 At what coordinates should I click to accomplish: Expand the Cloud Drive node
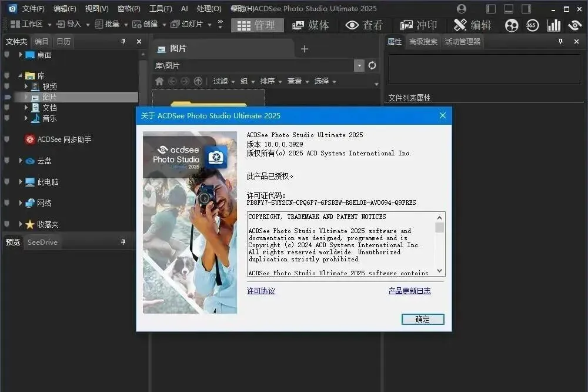coord(21,160)
